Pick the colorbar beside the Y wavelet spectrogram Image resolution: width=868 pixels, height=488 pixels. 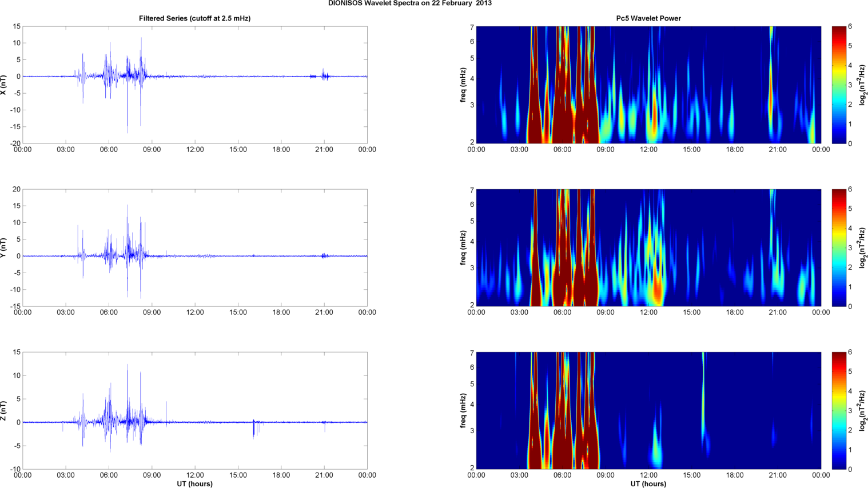(x=839, y=247)
